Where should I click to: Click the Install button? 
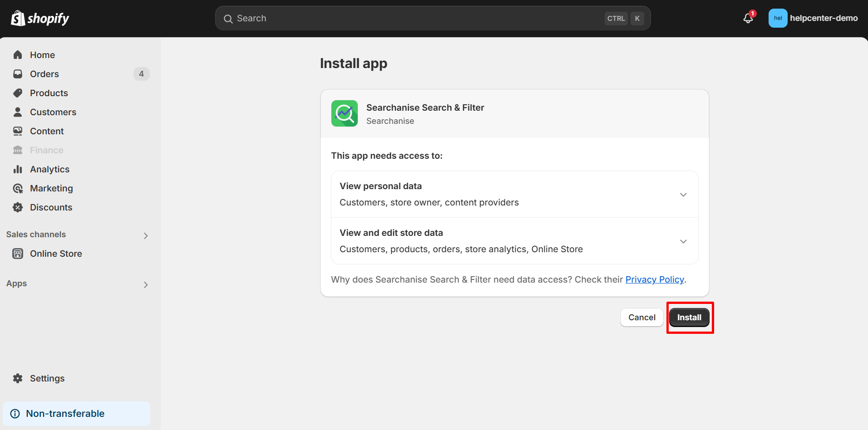coord(689,317)
